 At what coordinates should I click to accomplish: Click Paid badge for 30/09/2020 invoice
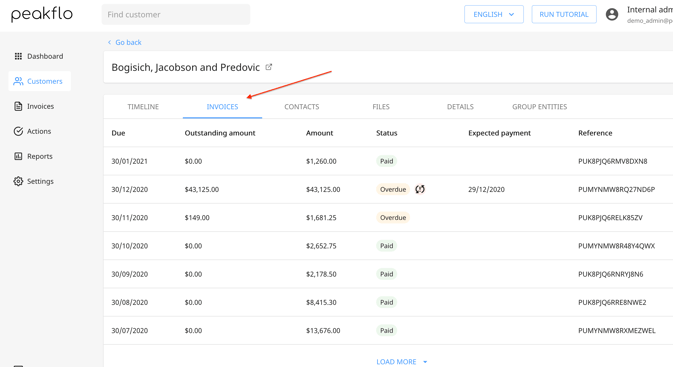(386, 274)
